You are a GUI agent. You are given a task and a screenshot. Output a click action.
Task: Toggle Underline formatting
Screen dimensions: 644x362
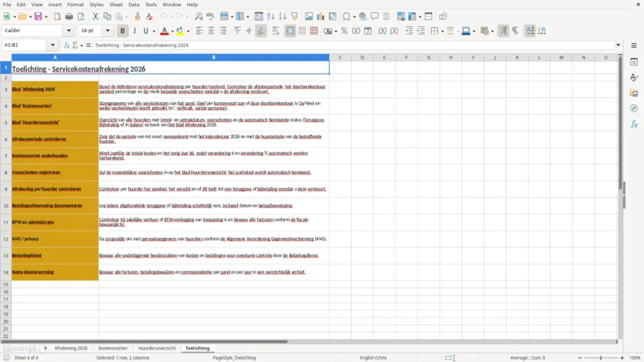(x=145, y=31)
